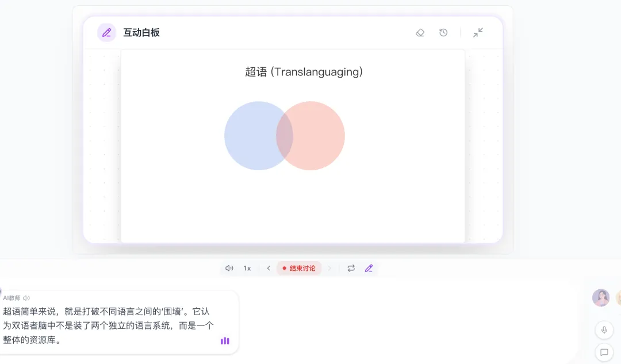Play AI教师 message audio with small speaker icon
The height and width of the screenshot is (364, 621).
click(x=26, y=298)
